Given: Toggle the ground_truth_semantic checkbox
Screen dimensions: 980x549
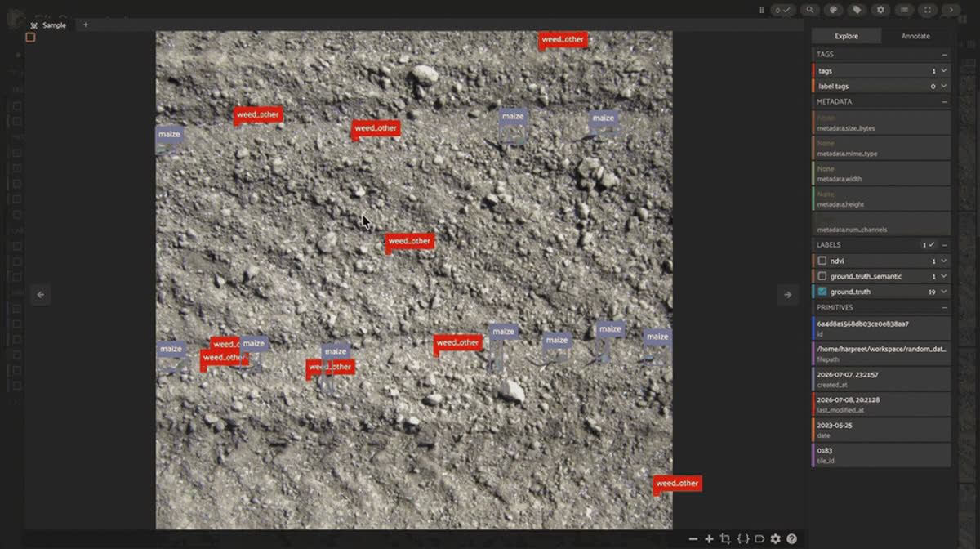Looking at the screenshot, I should pos(822,276).
